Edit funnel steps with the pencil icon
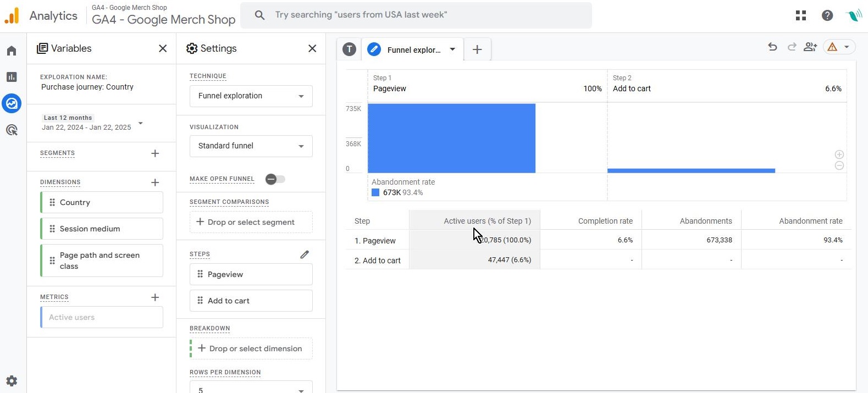 click(x=305, y=254)
